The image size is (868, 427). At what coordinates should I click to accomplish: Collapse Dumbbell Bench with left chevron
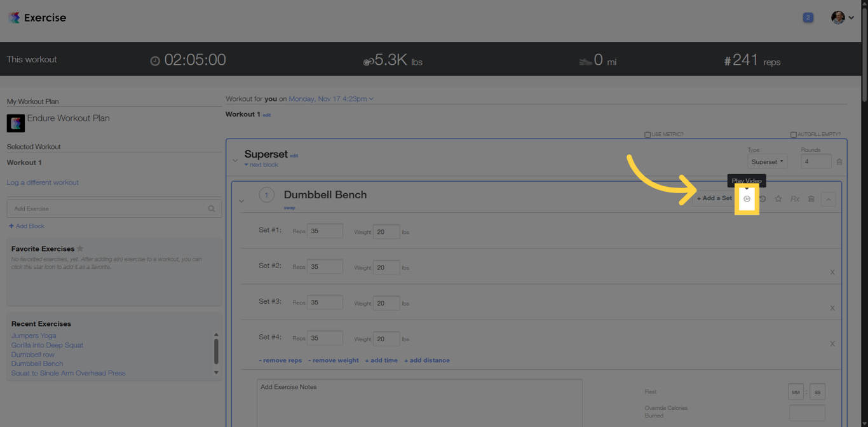tap(241, 201)
